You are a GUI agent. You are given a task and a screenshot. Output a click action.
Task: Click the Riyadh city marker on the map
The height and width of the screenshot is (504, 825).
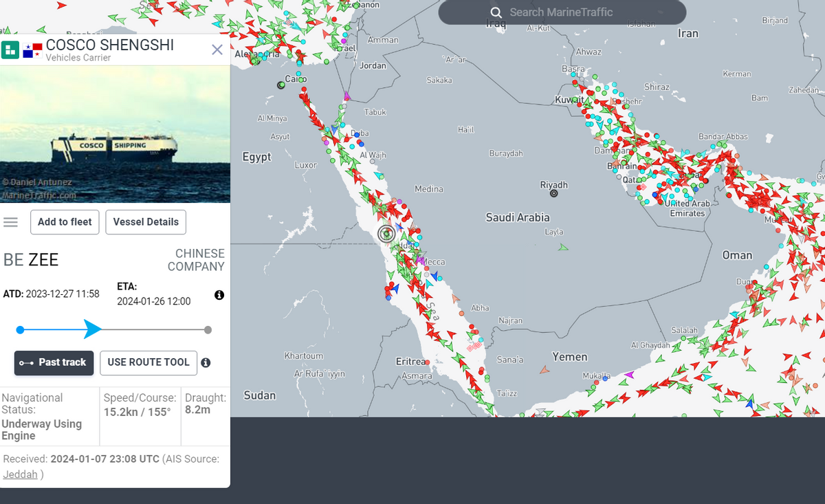554,194
